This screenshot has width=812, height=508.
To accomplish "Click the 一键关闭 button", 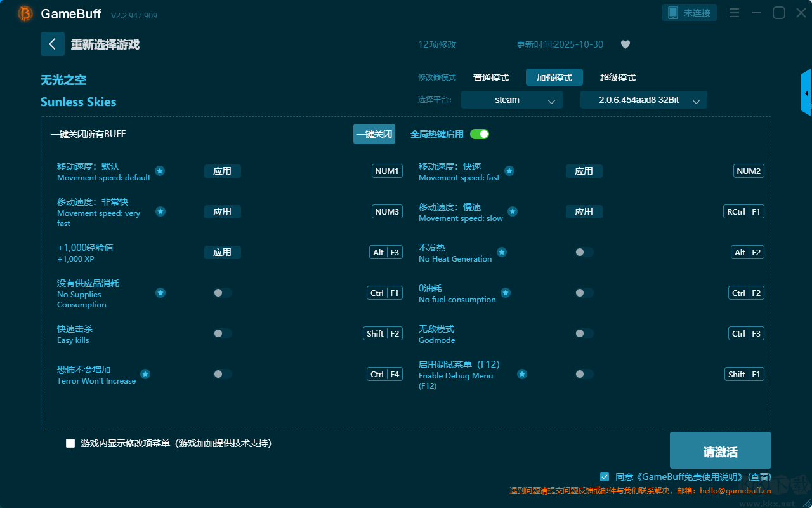I will tap(374, 134).
